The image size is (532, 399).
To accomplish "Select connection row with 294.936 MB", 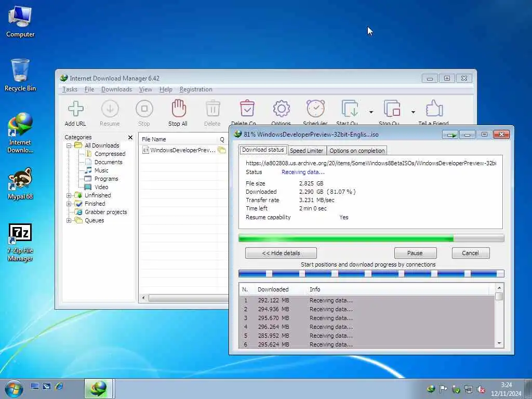I will coord(367,310).
